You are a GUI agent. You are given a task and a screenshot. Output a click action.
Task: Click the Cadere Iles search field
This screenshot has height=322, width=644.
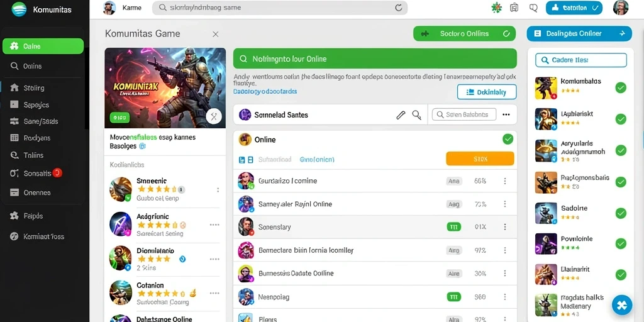580,60
